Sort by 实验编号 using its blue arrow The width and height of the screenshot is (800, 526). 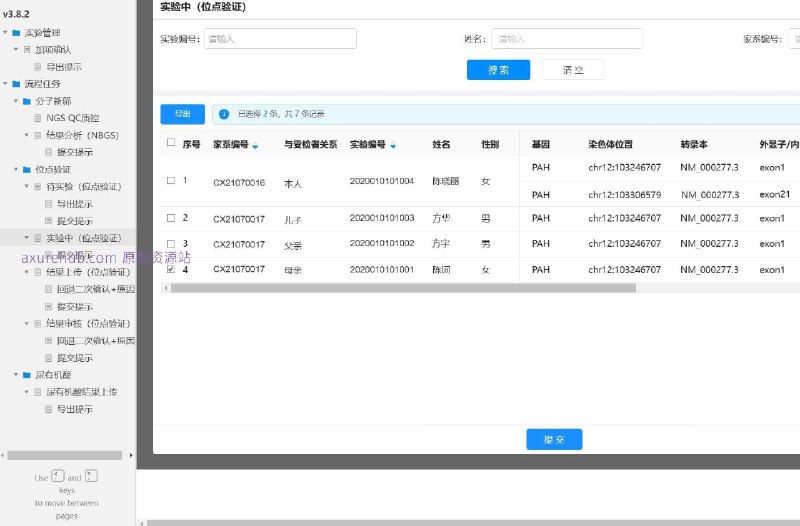point(393,146)
